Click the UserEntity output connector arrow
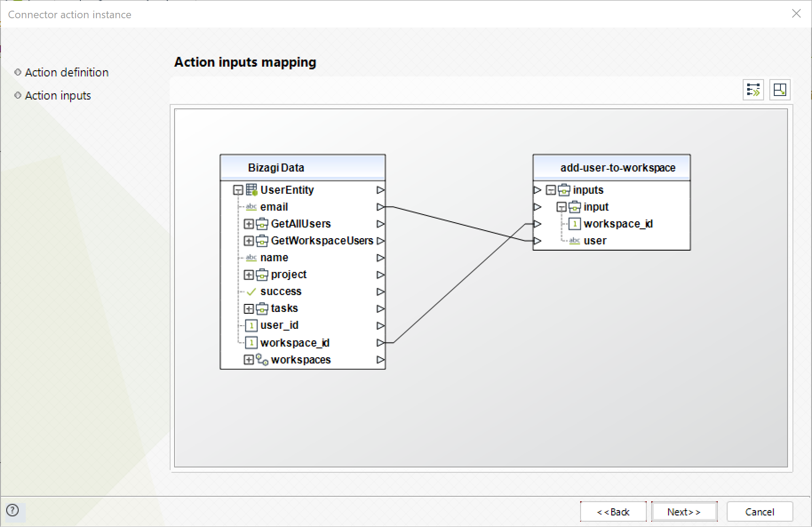This screenshot has width=812, height=527. click(380, 190)
